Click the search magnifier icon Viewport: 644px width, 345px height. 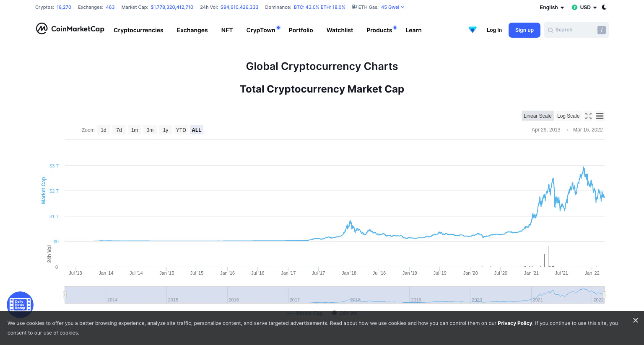point(551,30)
